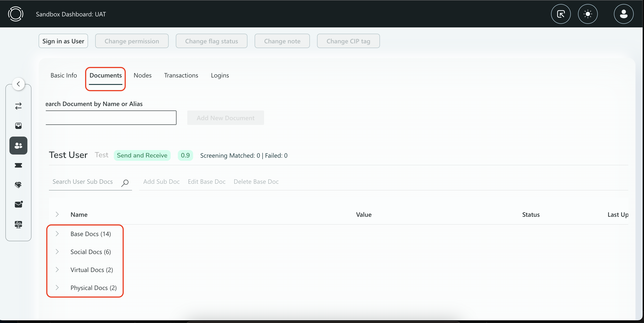Click the Status column header

531,215
